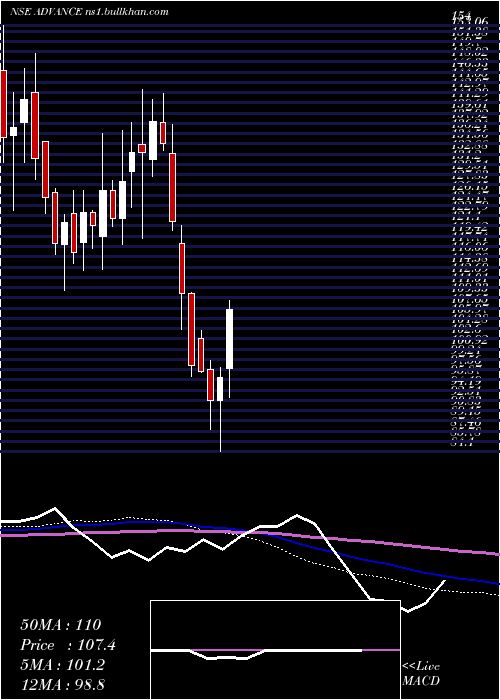Click the 5MA : 101.2 value

(x=62, y=665)
